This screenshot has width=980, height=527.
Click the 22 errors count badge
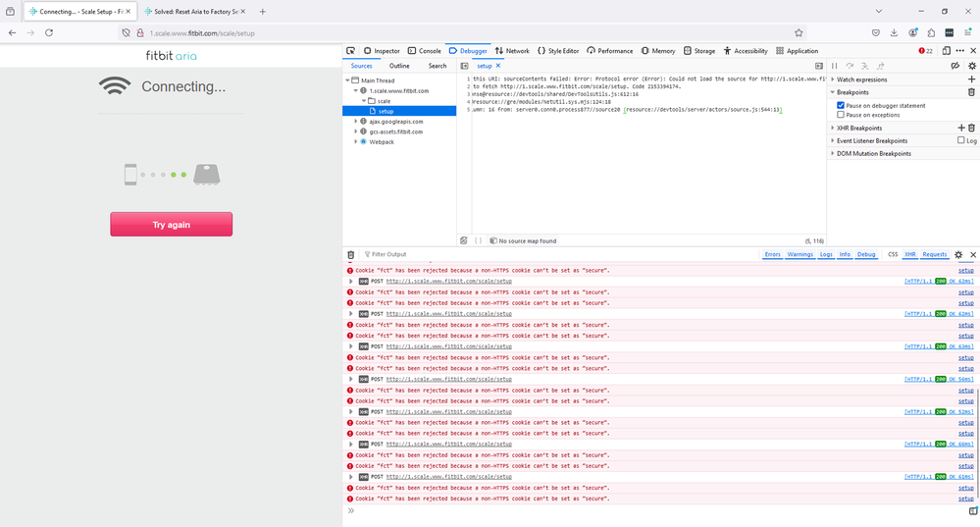point(926,51)
